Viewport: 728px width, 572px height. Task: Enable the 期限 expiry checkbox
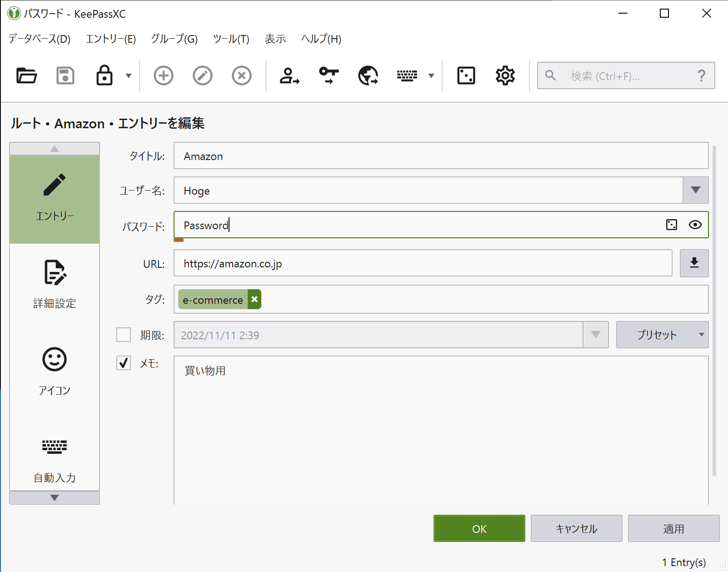[124, 335]
